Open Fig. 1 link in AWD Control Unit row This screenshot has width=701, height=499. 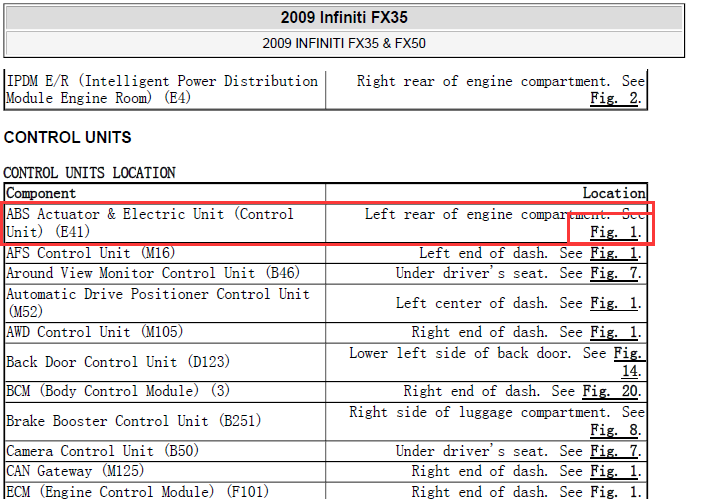pyautogui.click(x=615, y=332)
